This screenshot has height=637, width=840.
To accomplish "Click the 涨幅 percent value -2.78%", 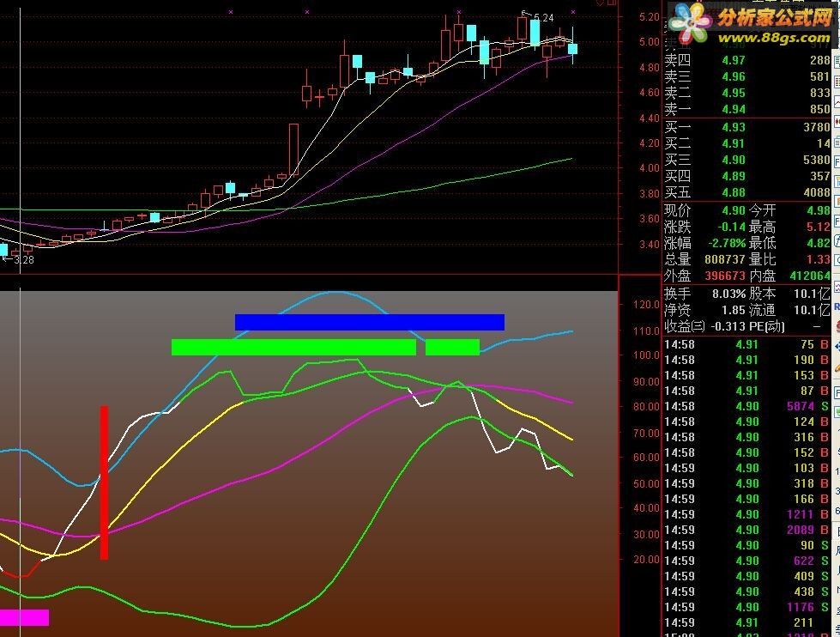I will [727, 243].
